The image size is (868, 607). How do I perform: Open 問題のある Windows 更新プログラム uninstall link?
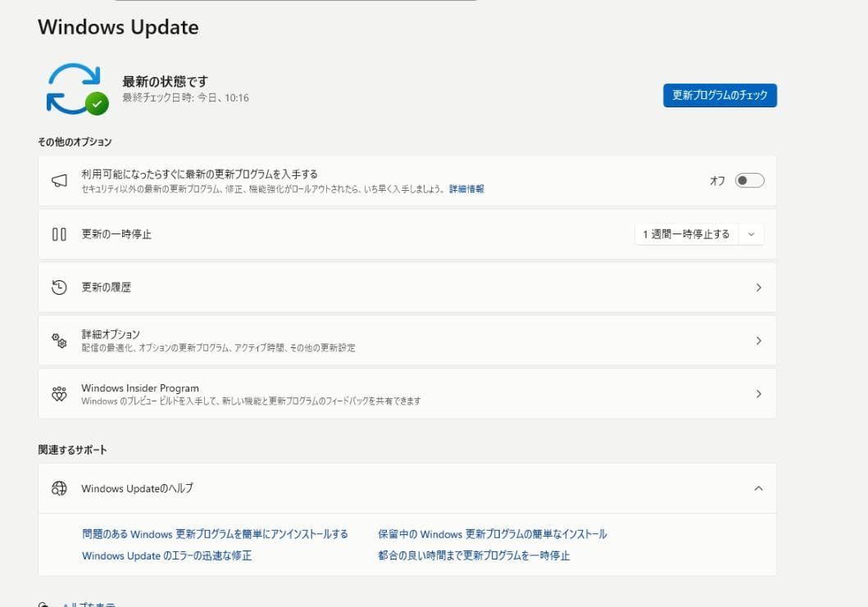coord(215,534)
